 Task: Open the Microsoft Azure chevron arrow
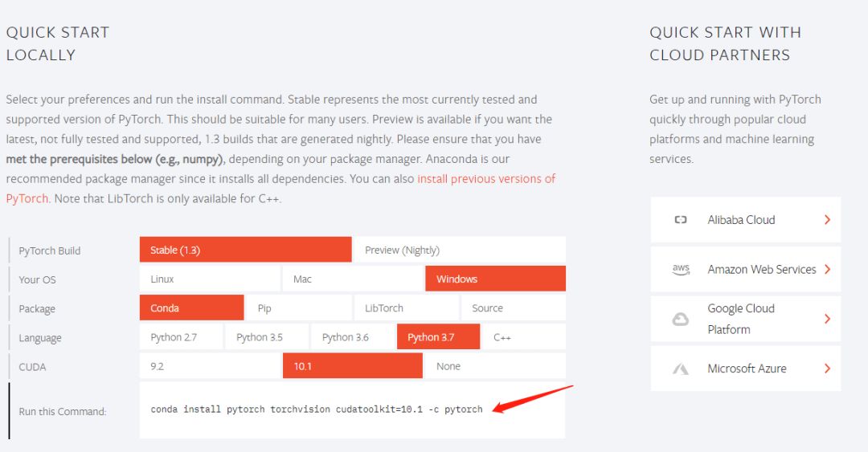point(827,369)
